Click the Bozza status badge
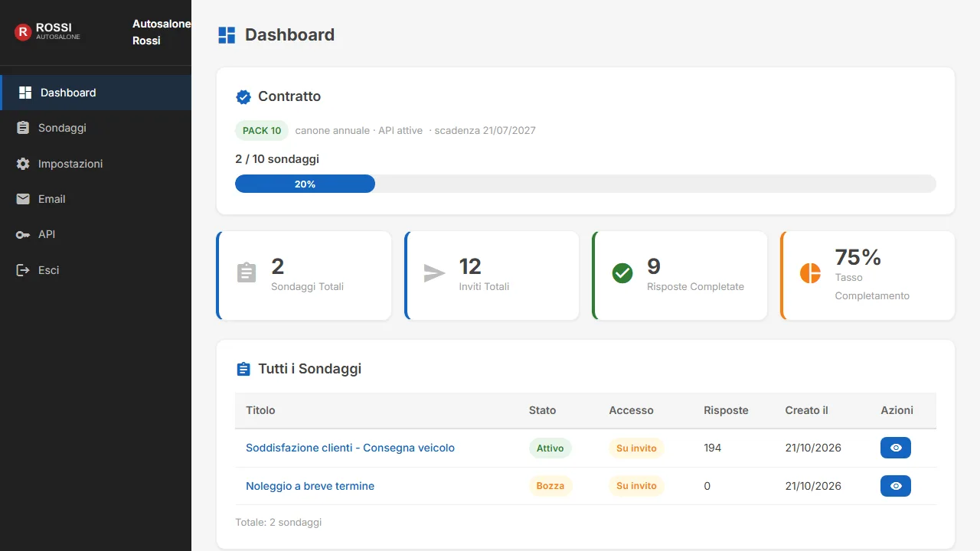Image resolution: width=980 pixels, height=551 pixels. 550,486
